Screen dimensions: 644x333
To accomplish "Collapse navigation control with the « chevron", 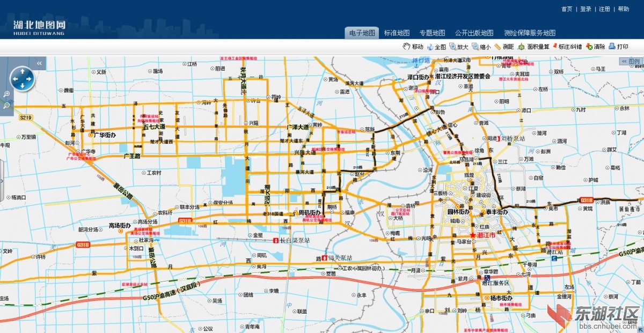I will tap(39, 63).
